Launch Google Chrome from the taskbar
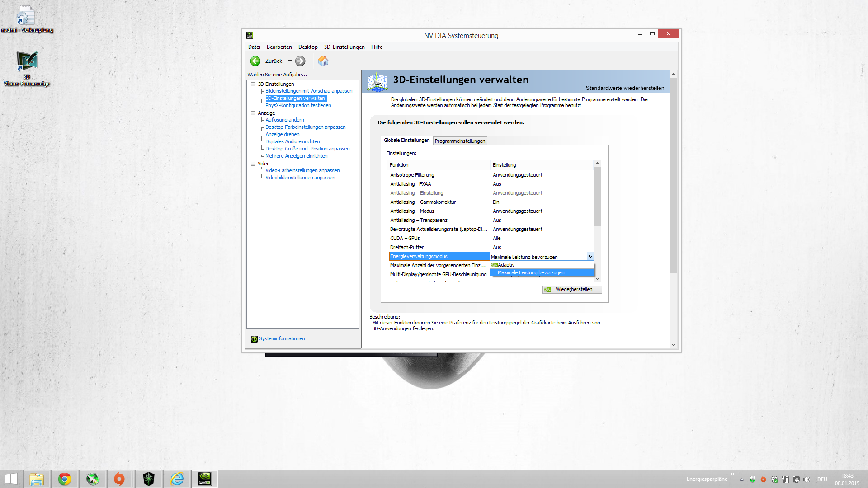The width and height of the screenshot is (868, 488). (x=65, y=479)
